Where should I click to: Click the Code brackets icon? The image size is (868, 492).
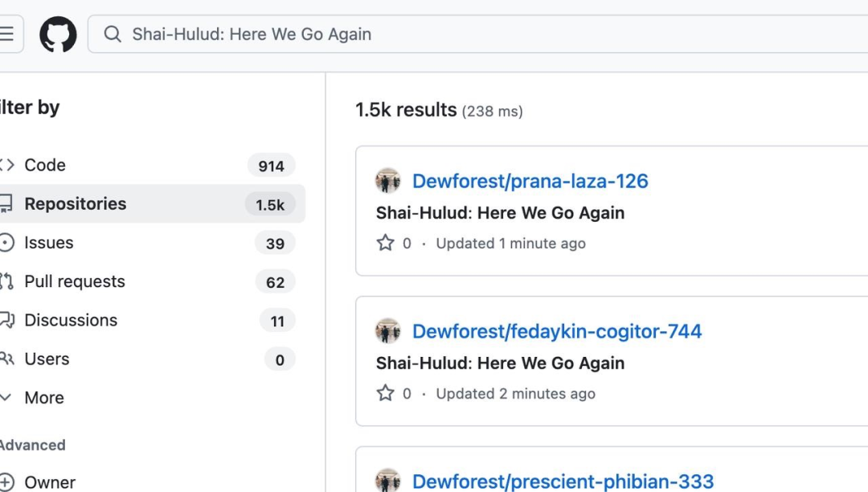(6, 165)
